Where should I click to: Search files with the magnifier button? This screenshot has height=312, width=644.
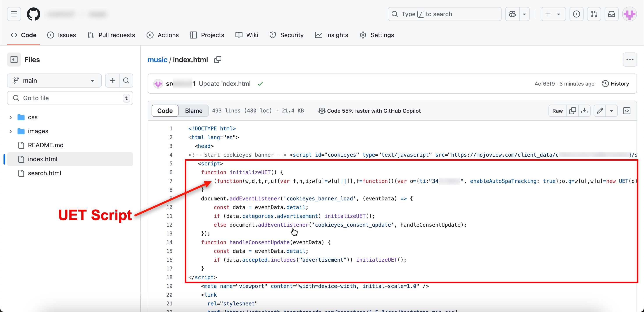[x=126, y=81]
